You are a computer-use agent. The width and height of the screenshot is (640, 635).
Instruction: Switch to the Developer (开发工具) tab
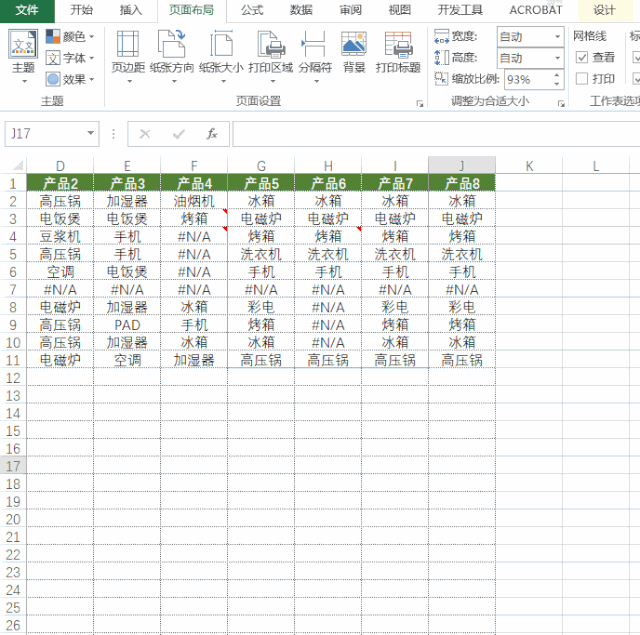point(460,10)
